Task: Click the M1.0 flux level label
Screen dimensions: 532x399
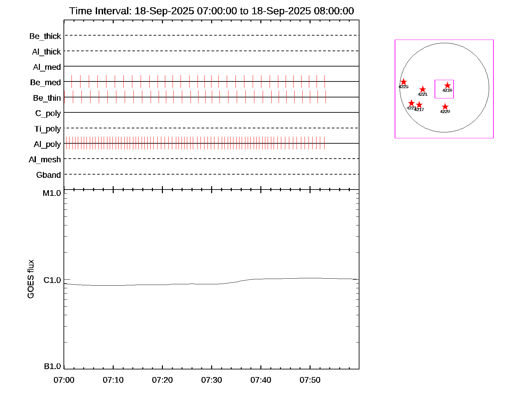Action: click(52, 193)
